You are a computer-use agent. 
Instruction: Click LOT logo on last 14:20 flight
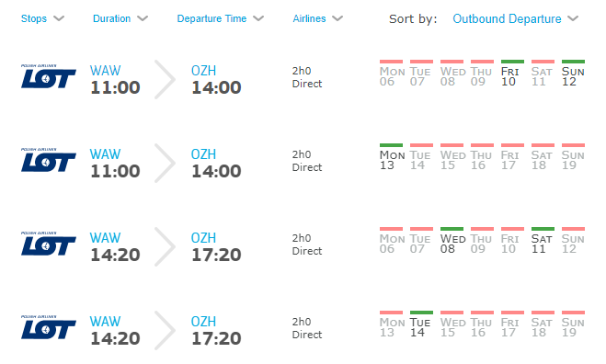(49, 327)
